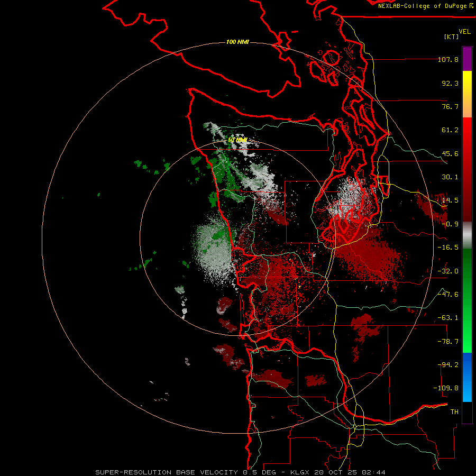Pick the green segment of the color bar

467,300
